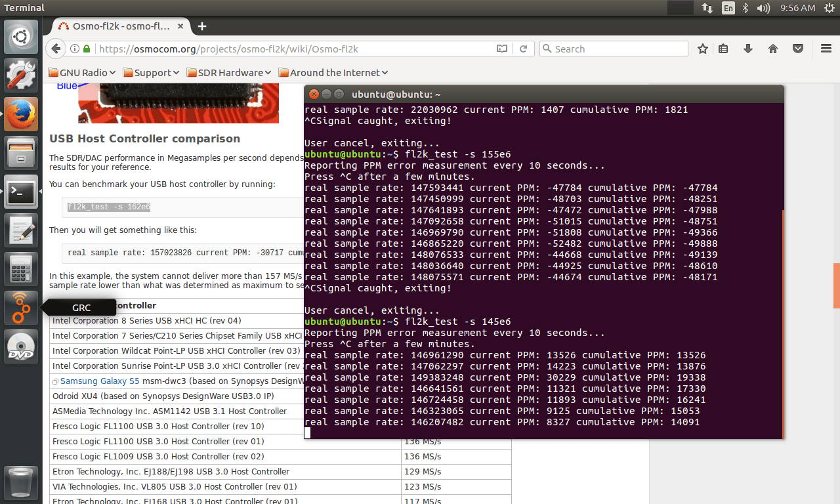Click the Firefox back arrow button
This screenshot has width=840, height=504.
coord(56,49)
